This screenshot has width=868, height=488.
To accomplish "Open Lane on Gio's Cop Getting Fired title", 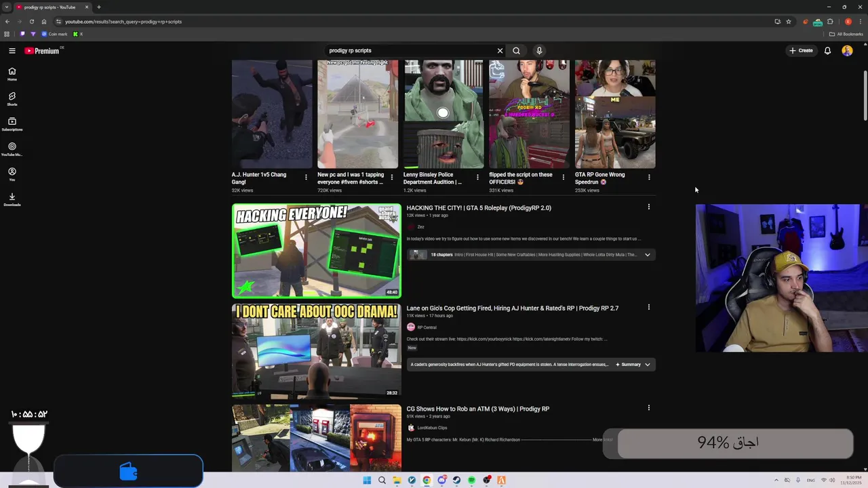I will coord(513,308).
